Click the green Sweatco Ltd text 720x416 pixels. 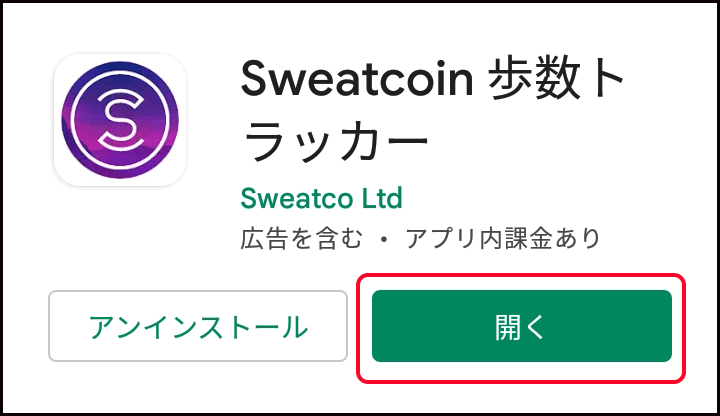tap(321, 198)
